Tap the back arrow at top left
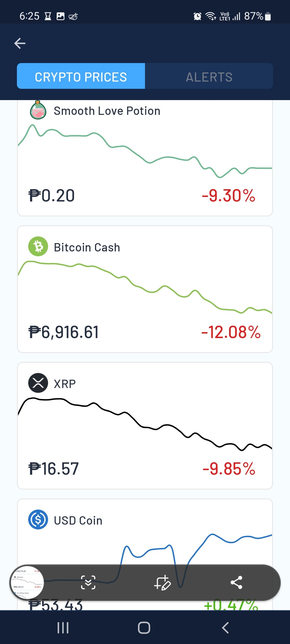Image resolution: width=290 pixels, height=644 pixels. (20, 43)
